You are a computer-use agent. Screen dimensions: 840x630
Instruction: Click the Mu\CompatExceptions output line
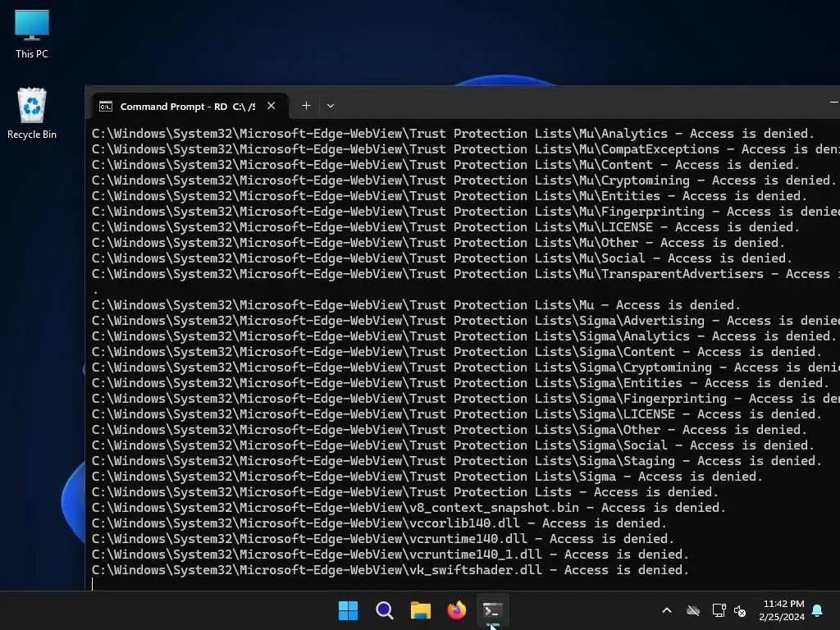click(466, 149)
